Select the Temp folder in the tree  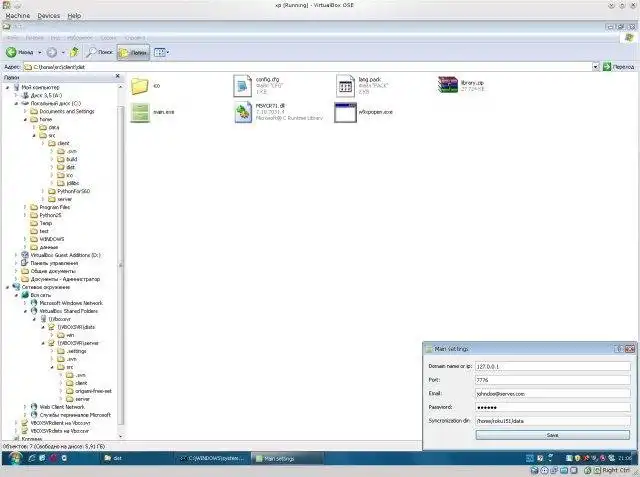(x=46, y=223)
